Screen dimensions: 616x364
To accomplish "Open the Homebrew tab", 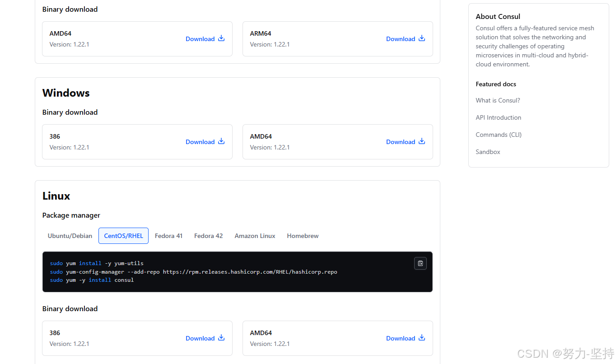I will tap(303, 236).
